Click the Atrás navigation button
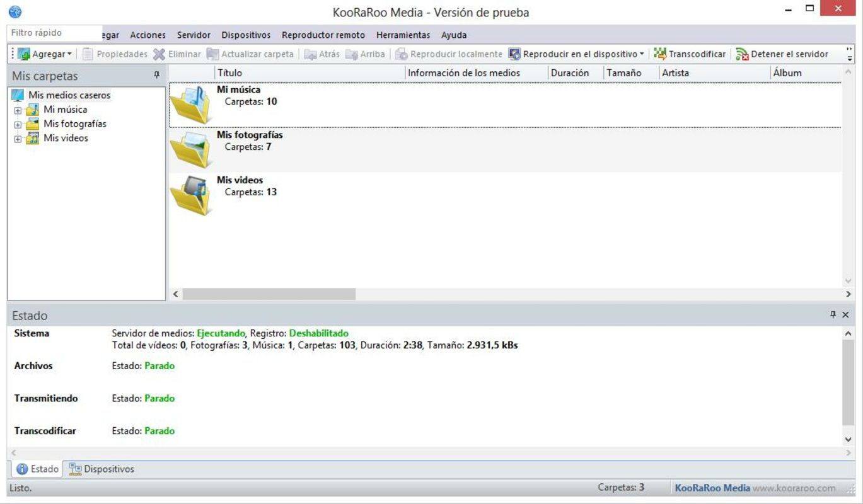The height and width of the screenshot is (504, 863). pyautogui.click(x=322, y=54)
